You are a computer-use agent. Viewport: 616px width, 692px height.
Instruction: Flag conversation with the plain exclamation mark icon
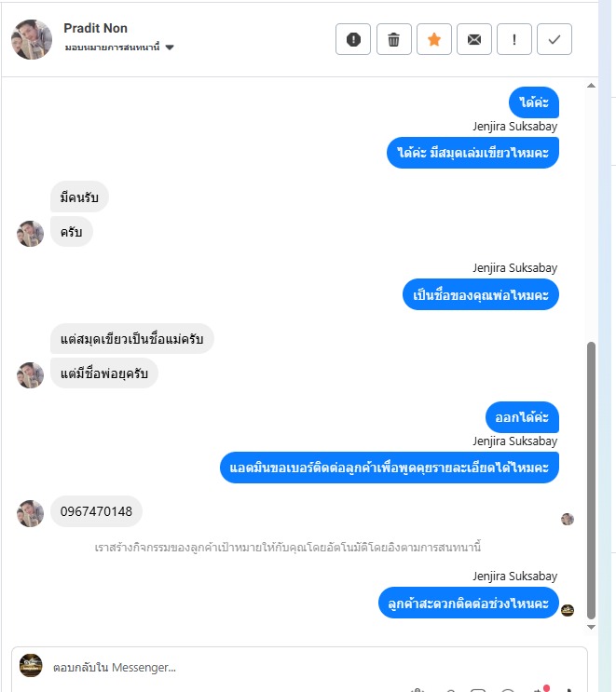[514, 39]
